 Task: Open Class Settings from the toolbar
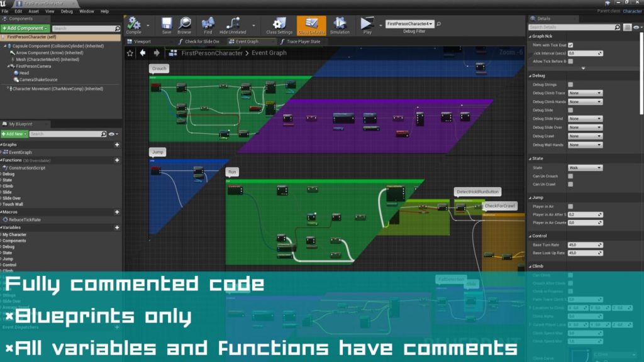[x=279, y=25]
